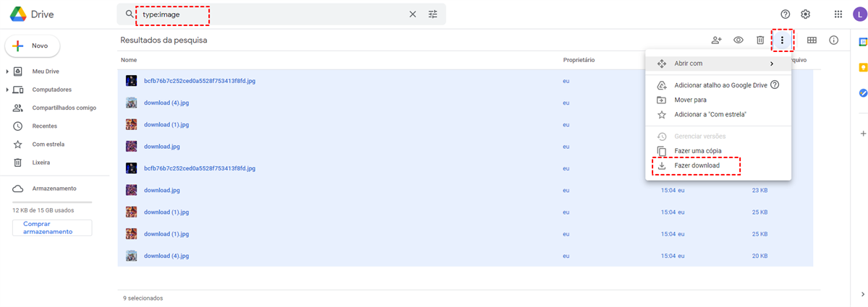Screen dimensions: 868x307
Task: Open Lixeira in the sidebar
Action: 41,163
